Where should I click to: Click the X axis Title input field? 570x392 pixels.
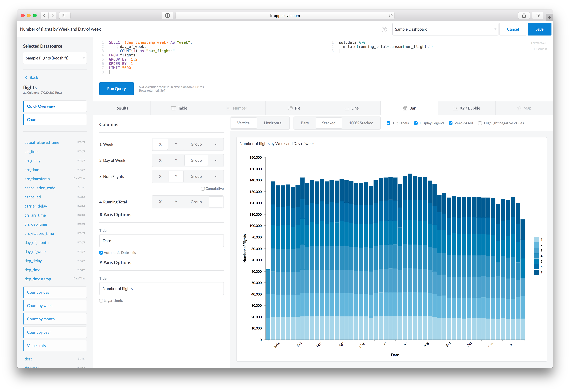pos(161,241)
